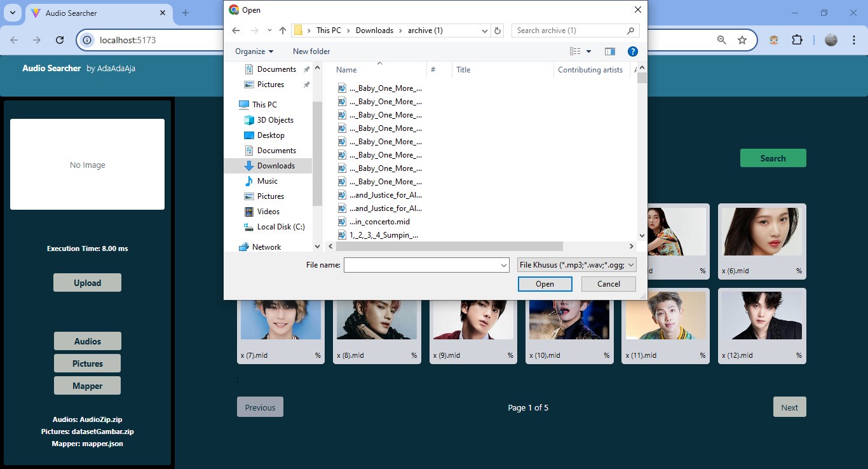Sort by the # column header

click(433, 70)
